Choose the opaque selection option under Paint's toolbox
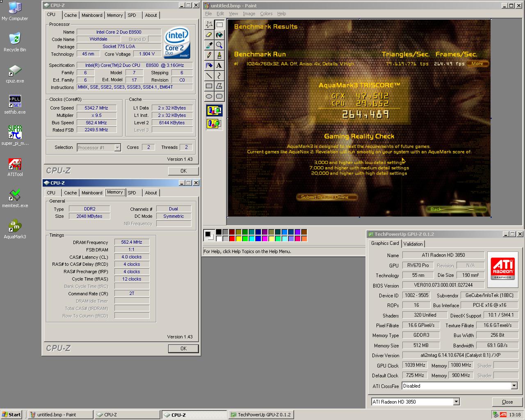Viewport: 525px width, 420px height. tap(214, 111)
